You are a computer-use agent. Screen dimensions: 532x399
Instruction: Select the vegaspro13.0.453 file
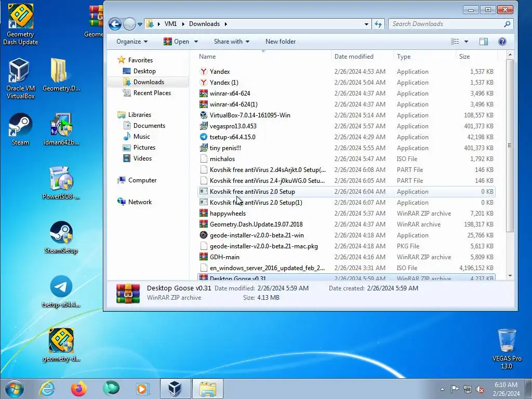tap(346, 126)
